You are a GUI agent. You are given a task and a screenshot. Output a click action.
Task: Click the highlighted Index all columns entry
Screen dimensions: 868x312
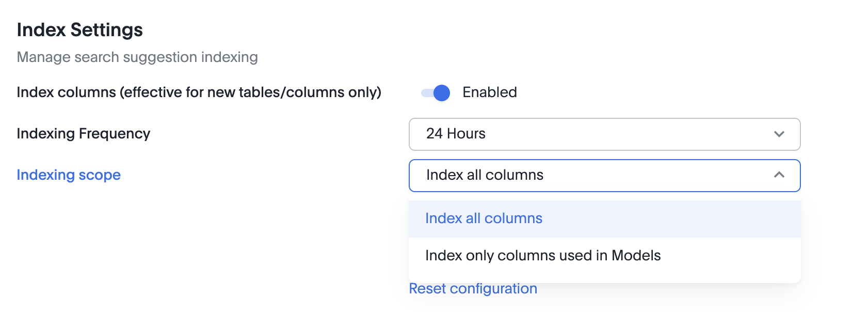click(x=483, y=219)
